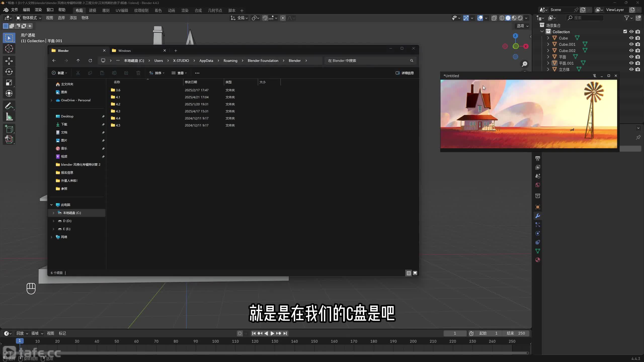Open 新建 new item dropdown
Viewport: 644px width, 362px height.
59,73
